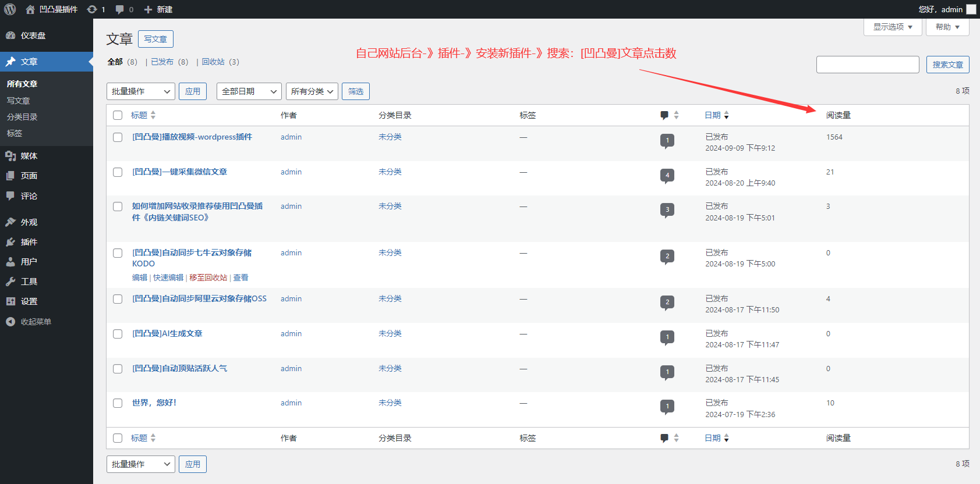
Task: Open 全部日期 date filter dropdown
Action: click(x=249, y=91)
